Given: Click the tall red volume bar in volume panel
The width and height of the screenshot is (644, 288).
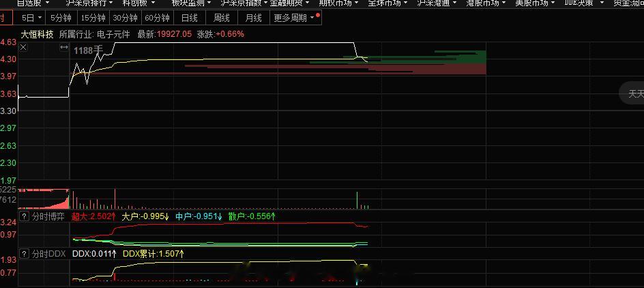Looking at the screenshot, I should point(115,199).
